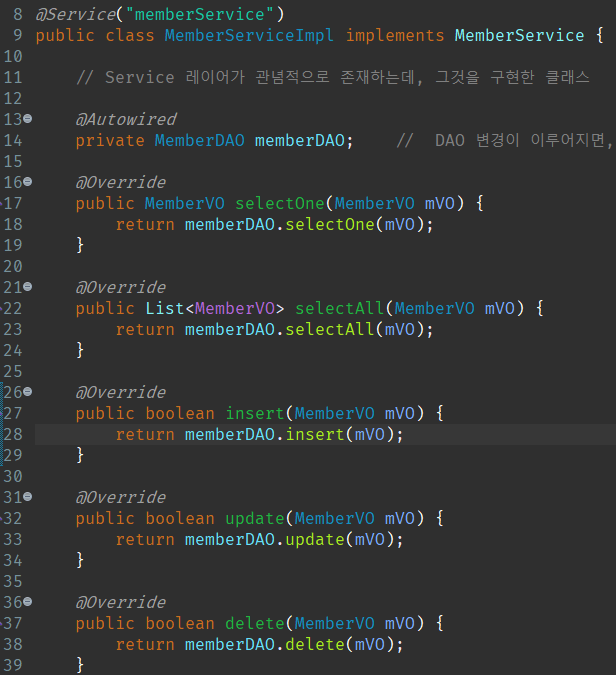
Task: Click the override marker beside line 32
Action: click(1, 517)
